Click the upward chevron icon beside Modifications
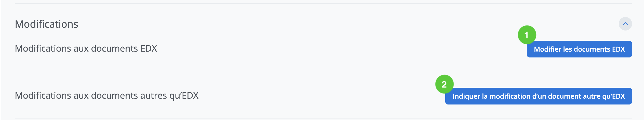Screen dimensions: 644x120 click(x=625, y=24)
